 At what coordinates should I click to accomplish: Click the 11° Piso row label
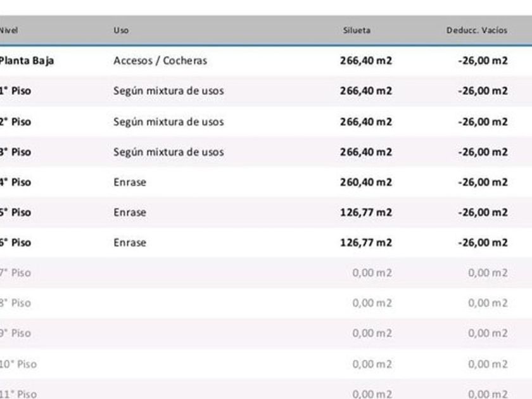coord(18,394)
